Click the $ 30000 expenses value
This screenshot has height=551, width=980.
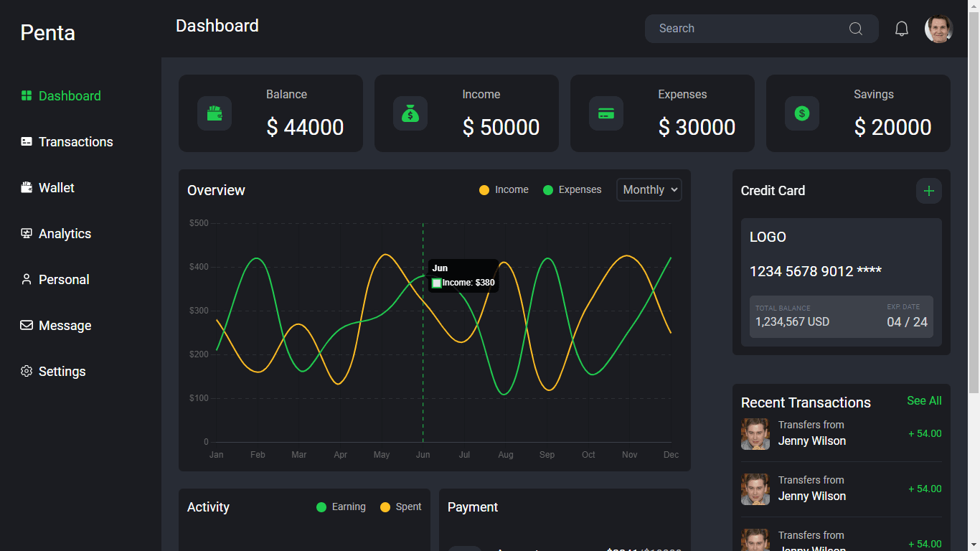pos(697,127)
